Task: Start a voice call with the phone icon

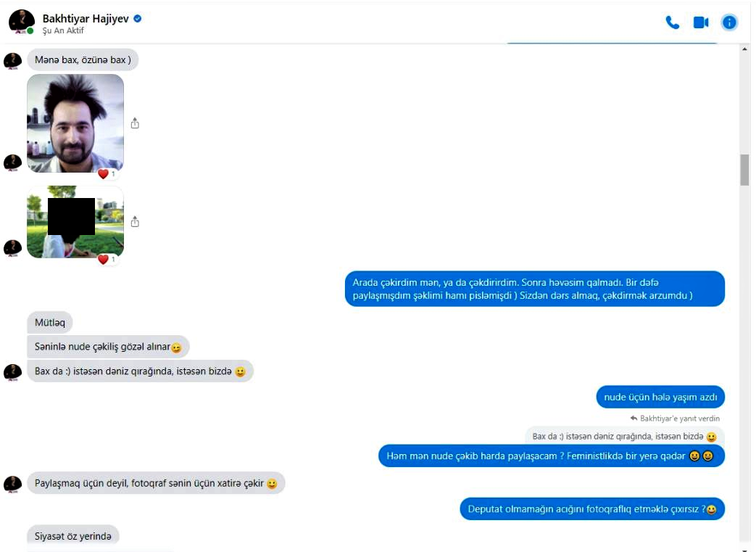Action: tap(672, 22)
